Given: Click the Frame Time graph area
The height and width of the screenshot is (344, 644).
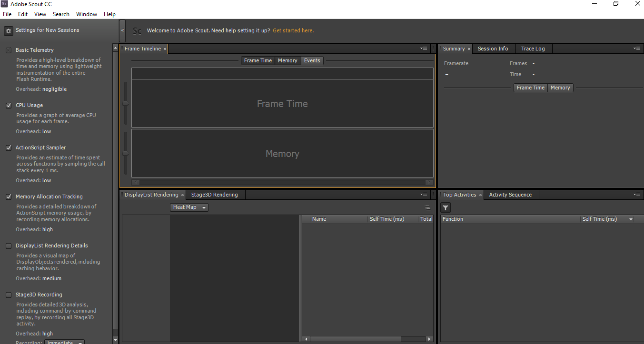Looking at the screenshot, I should tap(282, 103).
